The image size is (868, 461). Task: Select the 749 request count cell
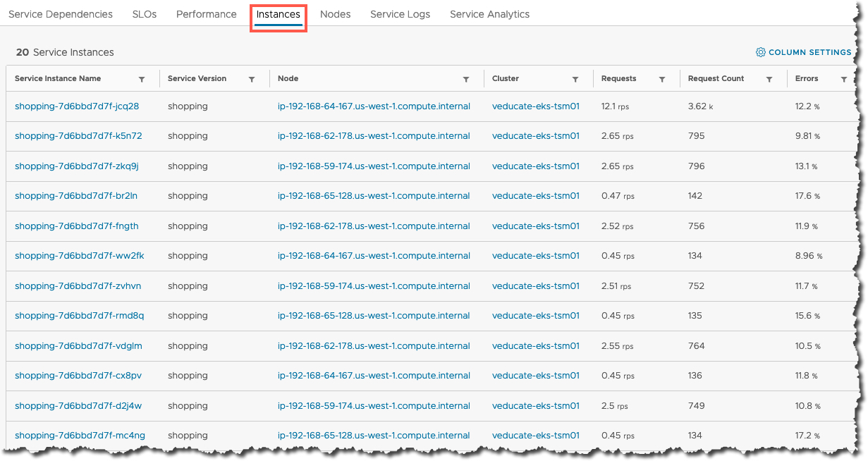696,406
